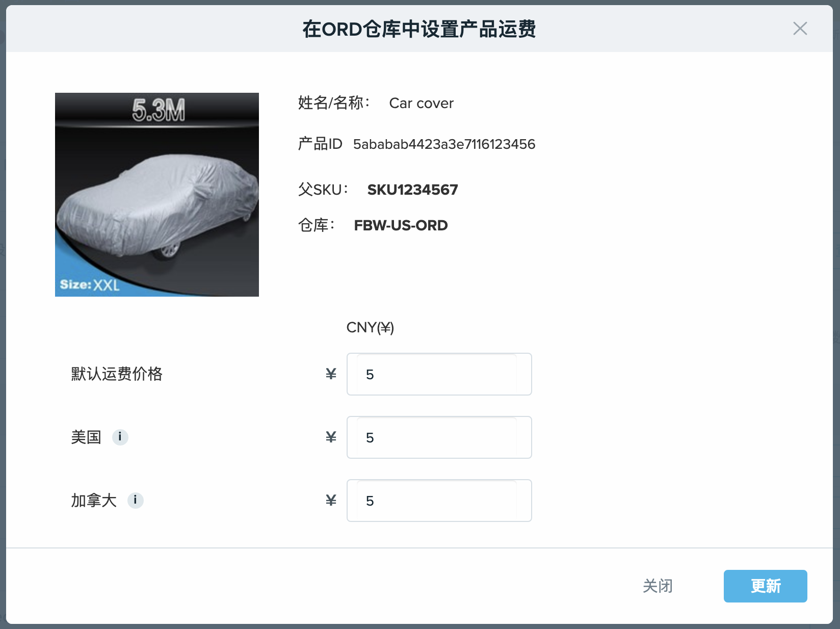840x629 pixels.
Task: Select the default shipping price input field
Action: tap(439, 374)
